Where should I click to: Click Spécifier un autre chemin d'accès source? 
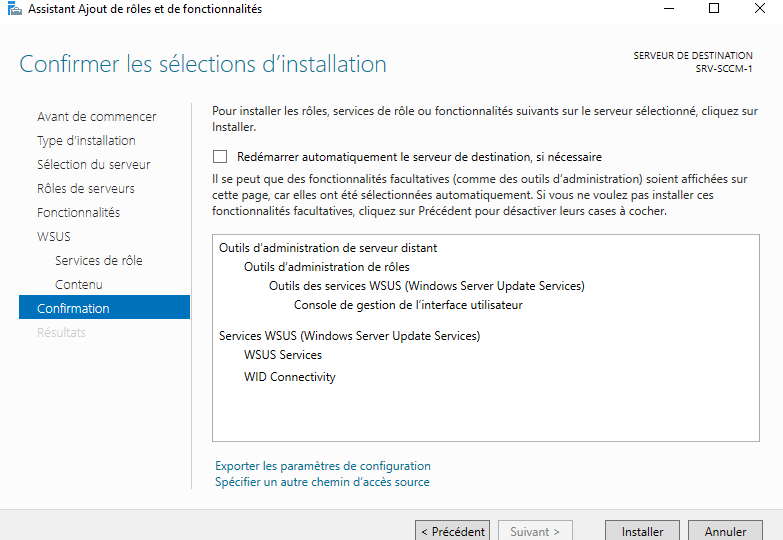[x=322, y=482]
